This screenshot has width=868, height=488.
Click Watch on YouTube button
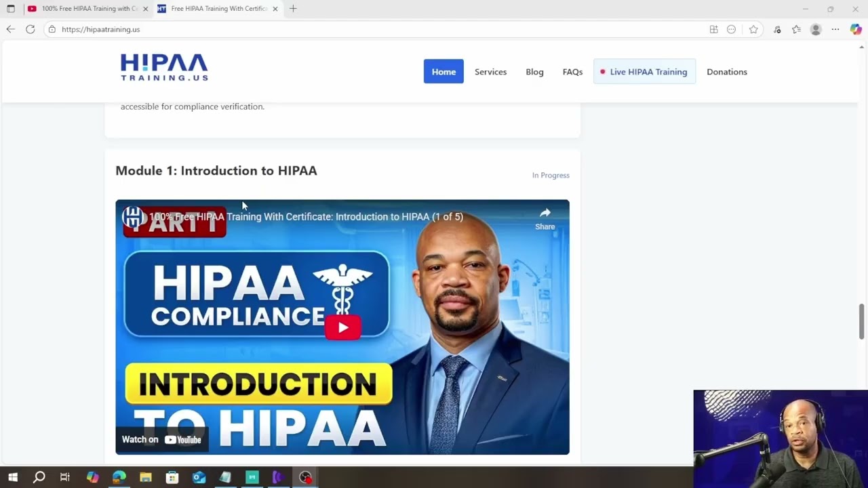(x=161, y=439)
